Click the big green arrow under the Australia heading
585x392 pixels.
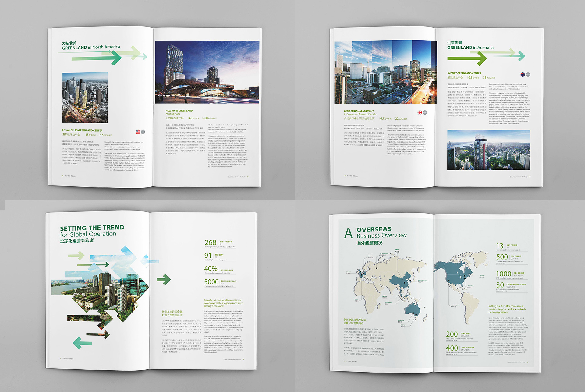467,58
